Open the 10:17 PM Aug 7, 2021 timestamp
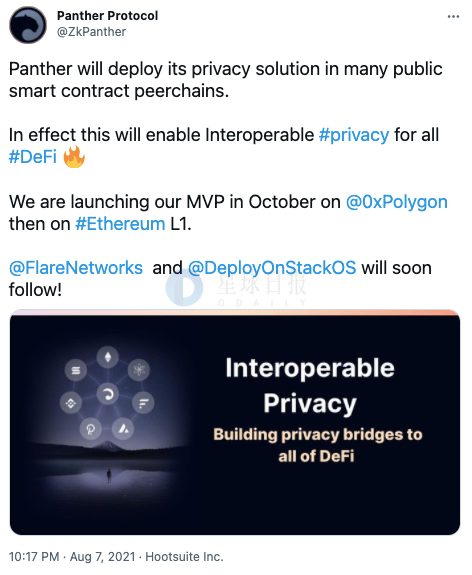The height and width of the screenshot is (575, 472). 72,557
